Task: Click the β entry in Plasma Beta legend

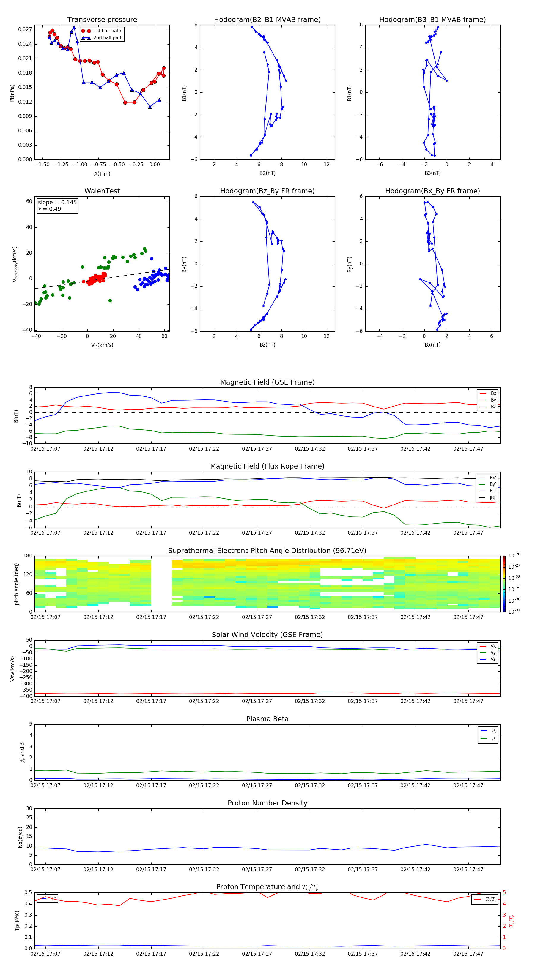Action: pyautogui.click(x=488, y=739)
